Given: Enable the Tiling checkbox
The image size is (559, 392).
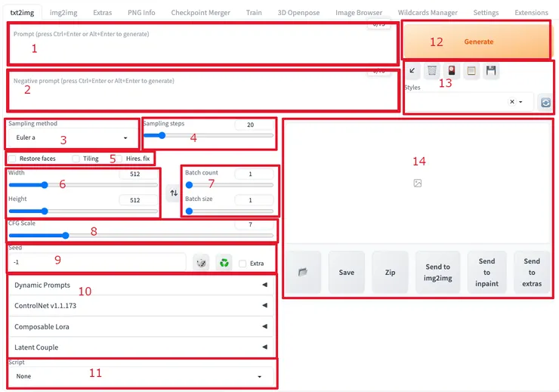Looking at the screenshot, I should [76, 158].
